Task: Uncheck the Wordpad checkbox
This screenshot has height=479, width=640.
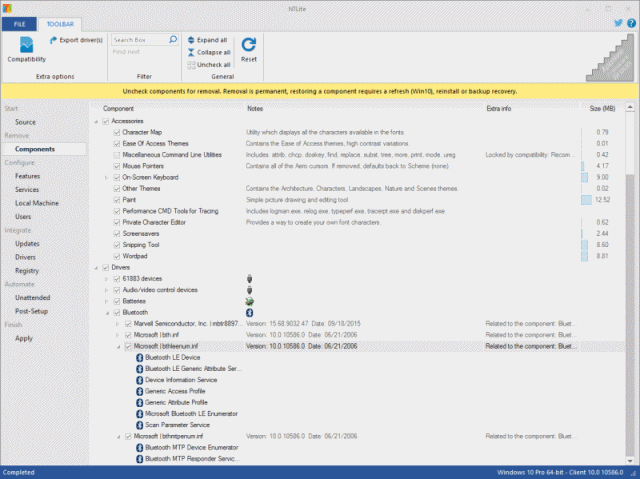Action: (117, 256)
